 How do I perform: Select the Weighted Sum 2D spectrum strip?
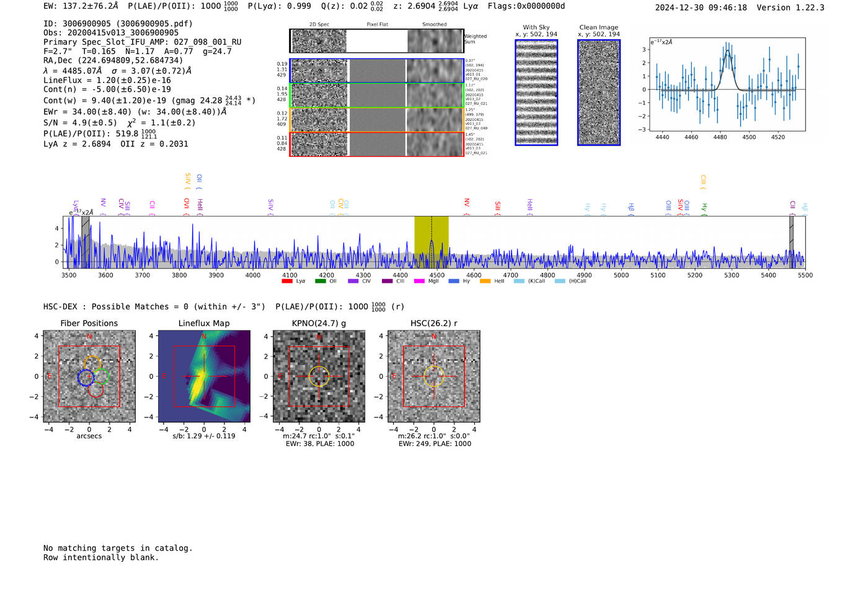click(376, 41)
